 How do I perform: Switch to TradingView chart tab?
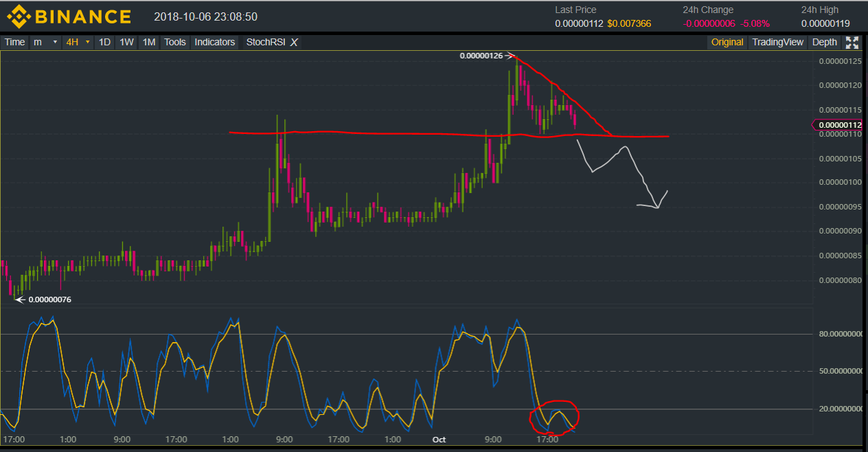point(777,43)
